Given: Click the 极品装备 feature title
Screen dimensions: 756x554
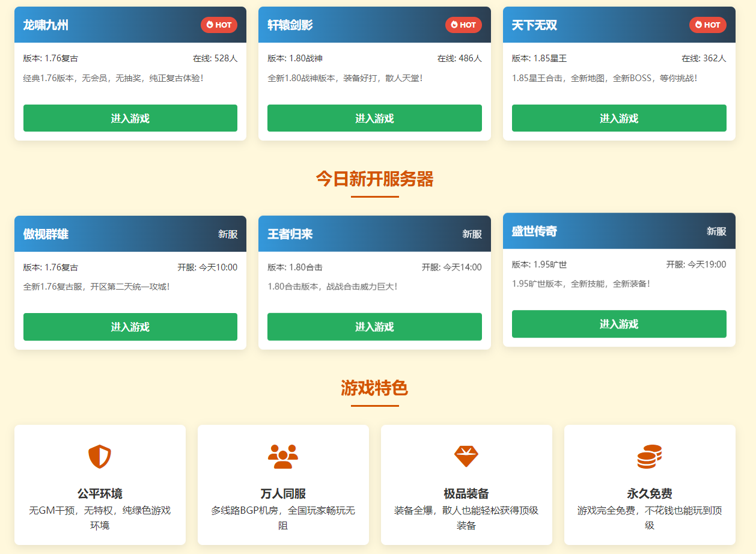Looking at the screenshot, I should coord(466,494).
